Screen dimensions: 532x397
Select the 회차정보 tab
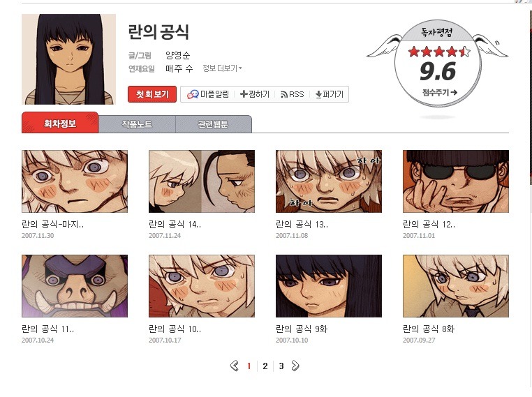pyautogui.click(x=60, y=123)
